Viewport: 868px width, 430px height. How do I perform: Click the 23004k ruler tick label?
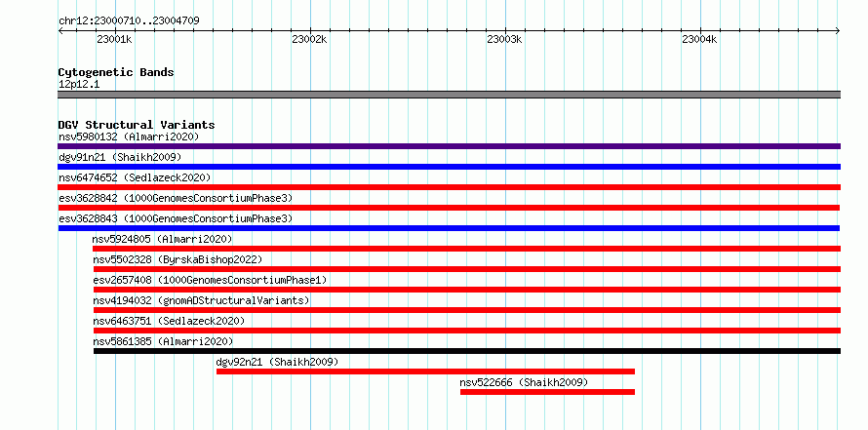point(700,39)
